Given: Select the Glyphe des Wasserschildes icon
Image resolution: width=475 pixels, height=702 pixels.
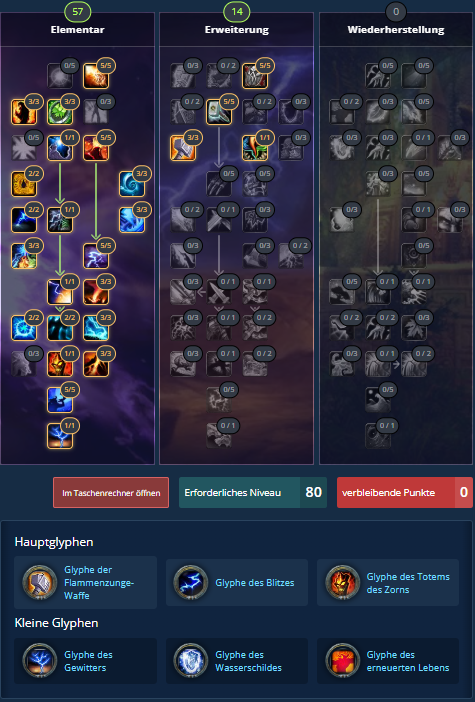Looking at the screenshot, I should 191,661.
